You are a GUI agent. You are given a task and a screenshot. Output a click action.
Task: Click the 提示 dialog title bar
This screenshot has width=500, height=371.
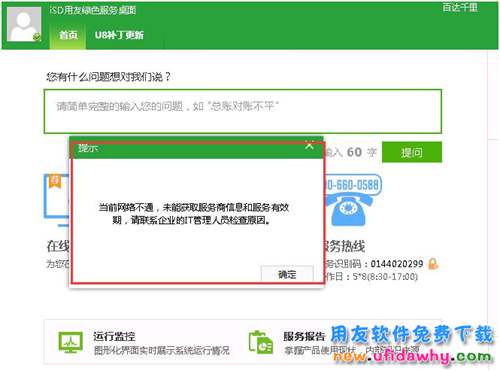point(196,148)
